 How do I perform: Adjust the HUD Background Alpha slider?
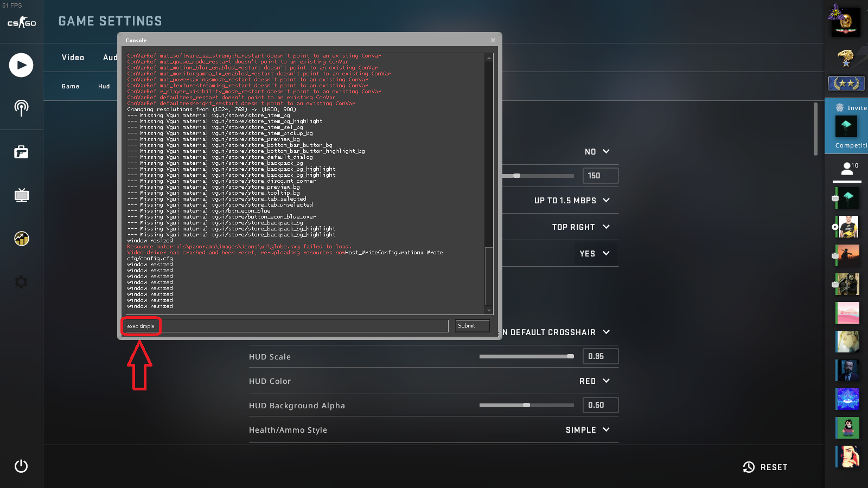pos(527,405)
